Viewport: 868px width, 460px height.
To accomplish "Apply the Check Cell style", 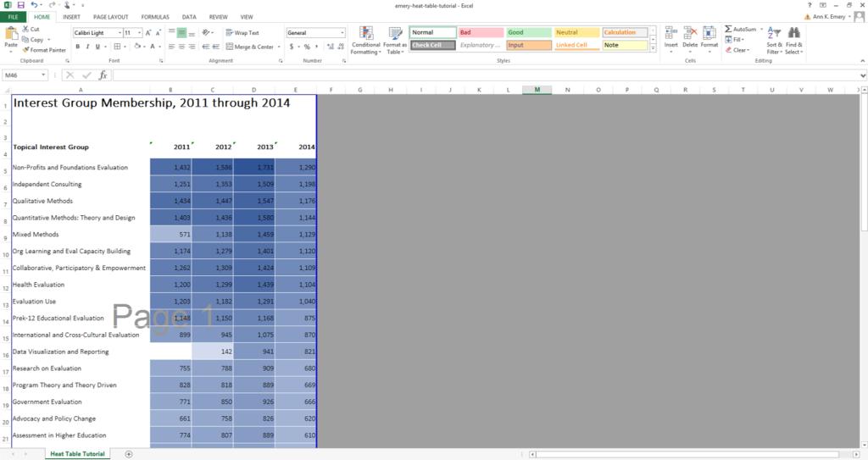I will (433, 46).
